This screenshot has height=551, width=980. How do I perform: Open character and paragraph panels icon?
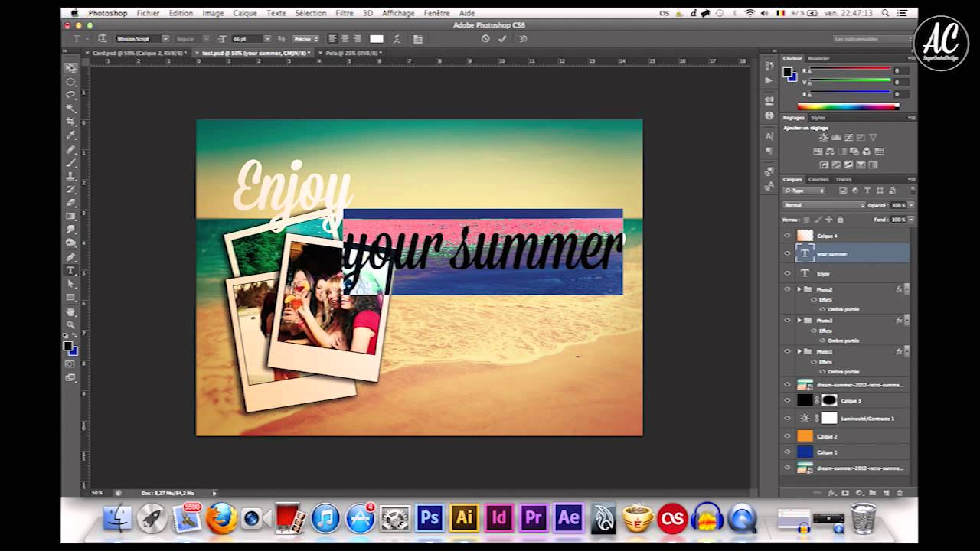417,38
